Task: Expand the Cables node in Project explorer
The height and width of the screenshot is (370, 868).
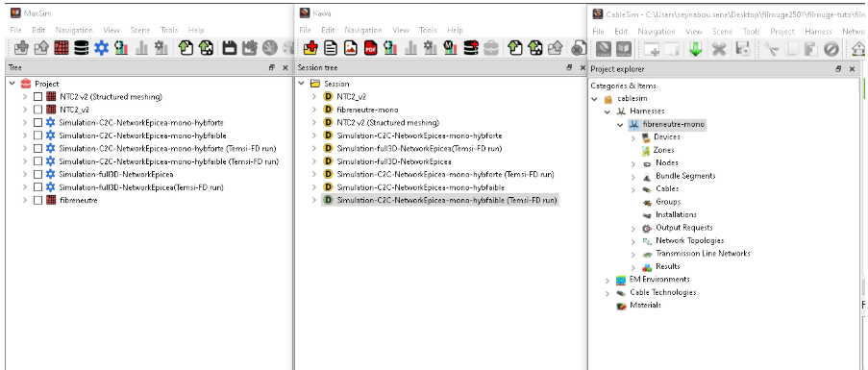Action: tap(633, 189)
